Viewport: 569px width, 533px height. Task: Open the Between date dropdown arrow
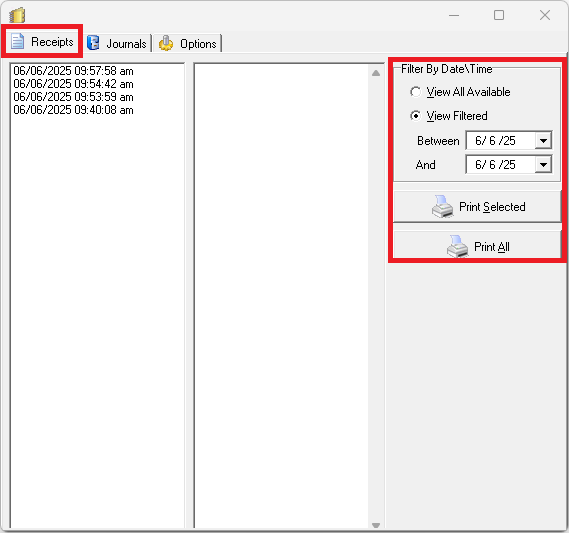pyautogui.click(x=543, y=140)
